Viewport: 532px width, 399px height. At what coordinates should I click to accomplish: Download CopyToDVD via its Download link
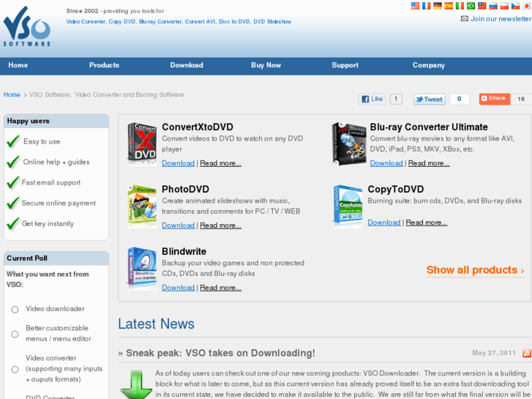384,222
